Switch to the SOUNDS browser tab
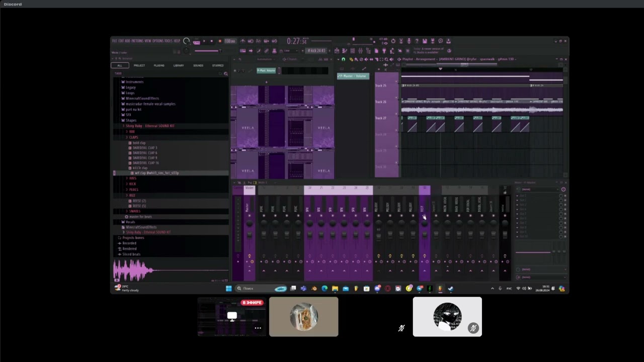Screen dimensions: 644x362 (x=198, y=65)
